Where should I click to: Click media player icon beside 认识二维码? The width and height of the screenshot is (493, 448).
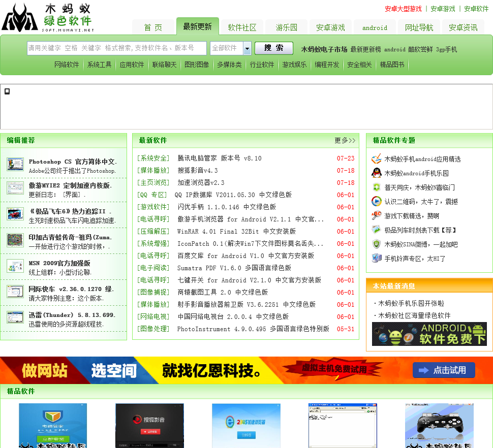pyautogui.click(x=376, y=201)
